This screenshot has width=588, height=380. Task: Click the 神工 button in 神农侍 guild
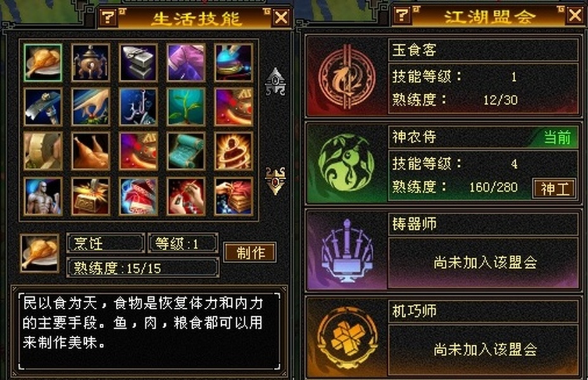[x=554, y=188]
